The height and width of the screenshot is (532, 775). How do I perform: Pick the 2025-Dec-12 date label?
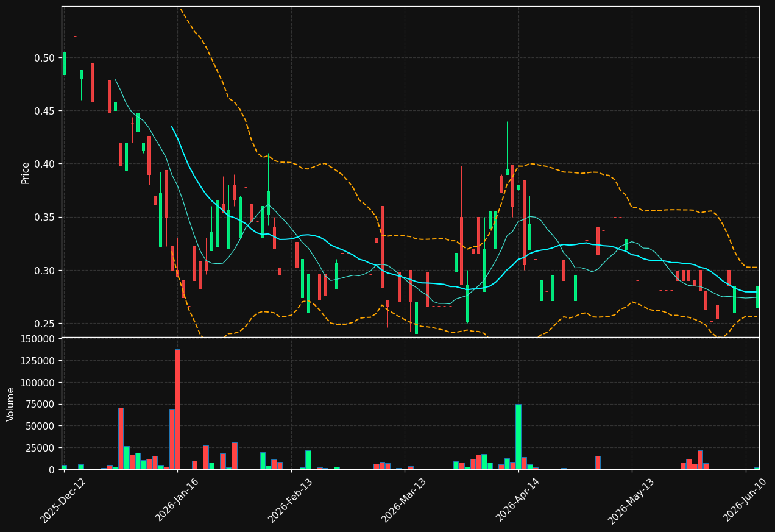[63, 500]
